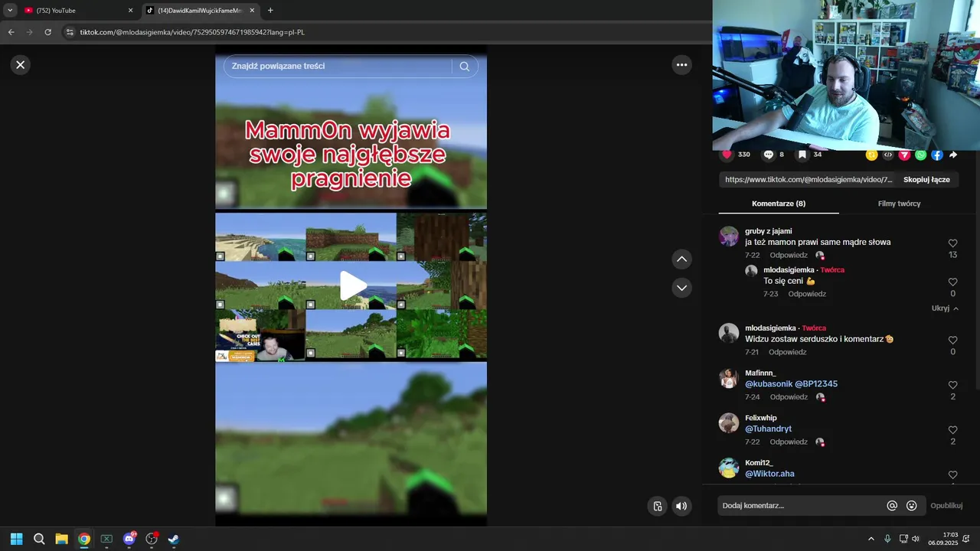Open emoji picker in comment box
The height and width of the screenshot is (551, 980).
pyautogui.click(x=911, y=506)
